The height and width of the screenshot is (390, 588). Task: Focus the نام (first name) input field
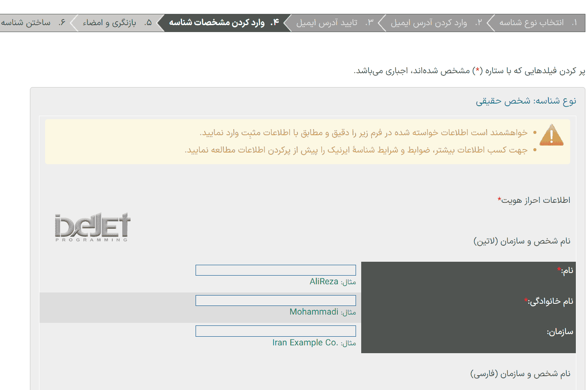click(276, 270)
